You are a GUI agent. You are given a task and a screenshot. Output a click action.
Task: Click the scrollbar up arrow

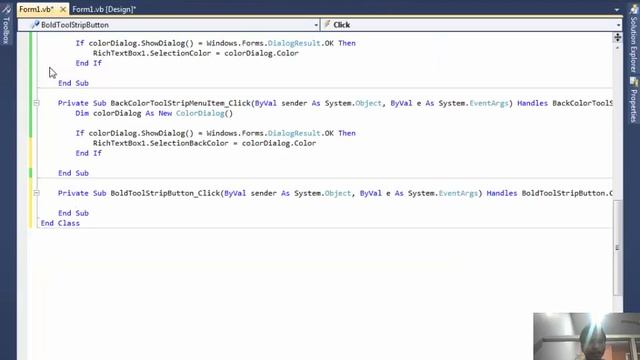(x=617, y=47)
